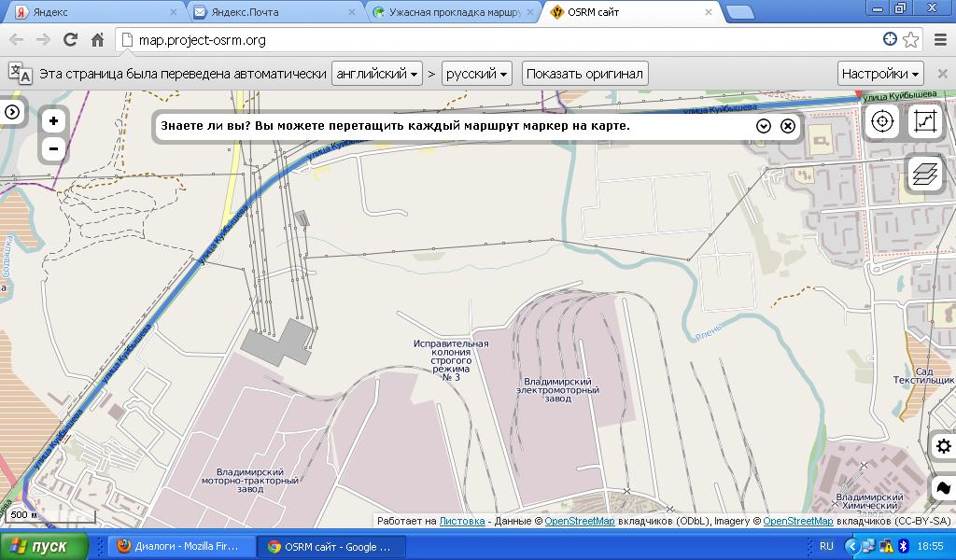The height and width of the screenshot is (560, 956).
Task: Open the 'Настройки' translation settings dropdown
Action: click(880, 74)
